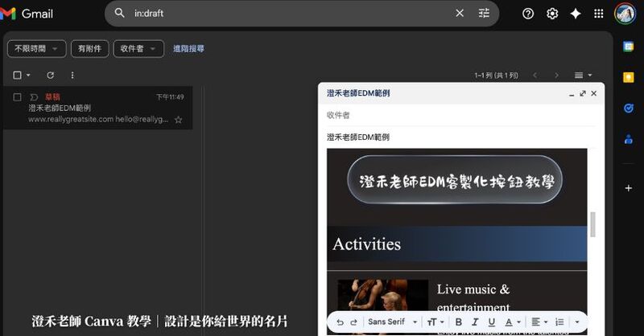Image resolution: width=644 pixels, height=336 pixels.
Task: Open the Support help icon
Action: [x=528, y=14]
